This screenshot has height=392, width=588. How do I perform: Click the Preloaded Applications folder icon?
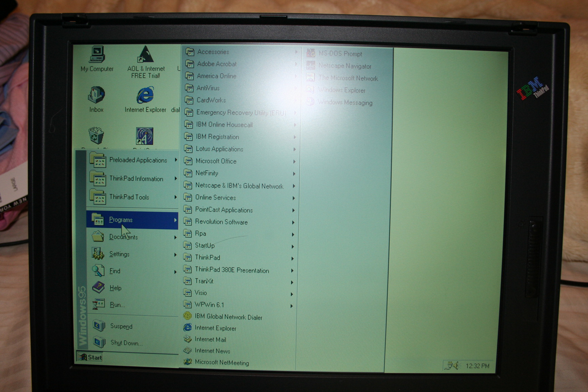click(98, 160)
